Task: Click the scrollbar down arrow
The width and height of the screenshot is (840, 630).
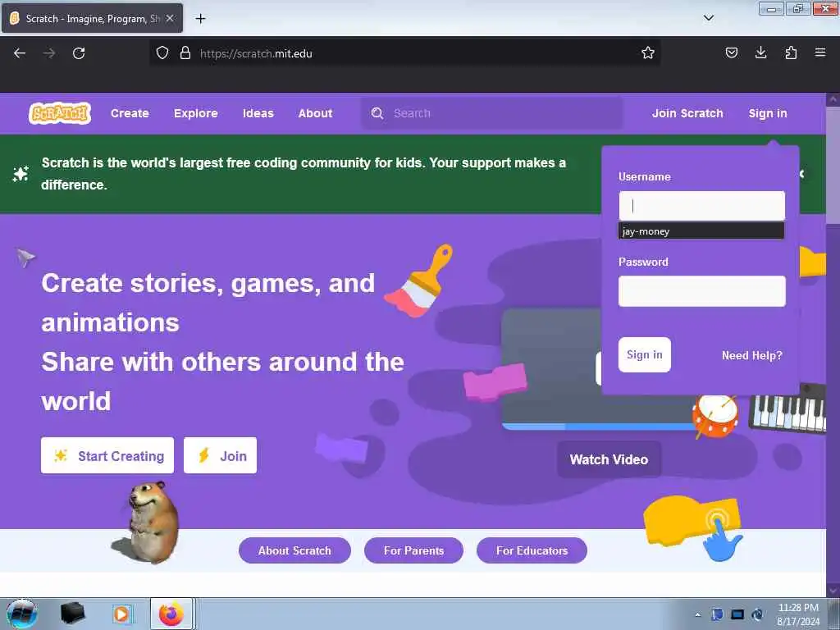Action: pos(833,590)
